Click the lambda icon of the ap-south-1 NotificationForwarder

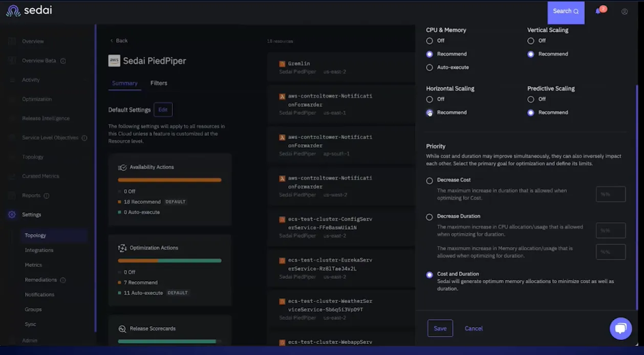(282, 138)
